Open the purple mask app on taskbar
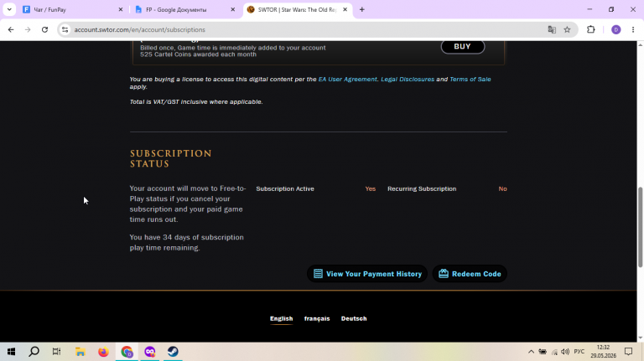644x361 pixels. (150, 352)
